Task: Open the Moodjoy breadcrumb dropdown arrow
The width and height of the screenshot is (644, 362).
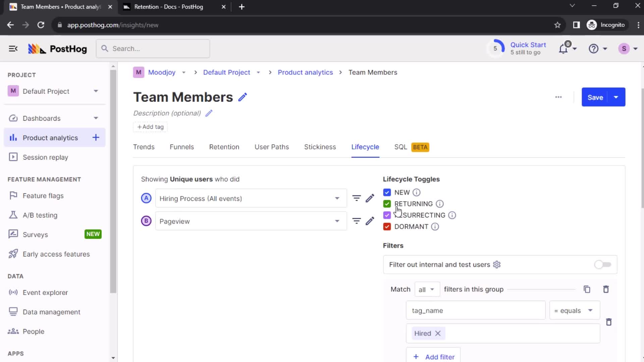Action: pyautogui.click(x=183, y=72)
